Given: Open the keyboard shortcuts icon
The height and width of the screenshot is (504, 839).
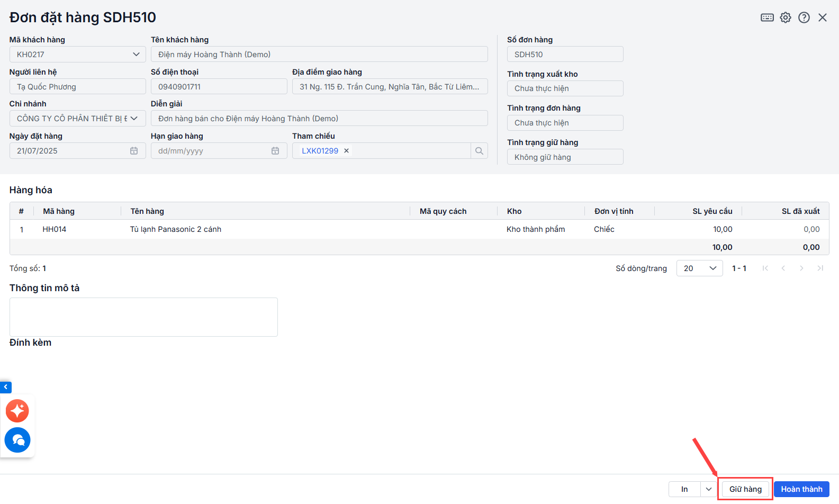Looking at the screenshot, I should point(767,17).
